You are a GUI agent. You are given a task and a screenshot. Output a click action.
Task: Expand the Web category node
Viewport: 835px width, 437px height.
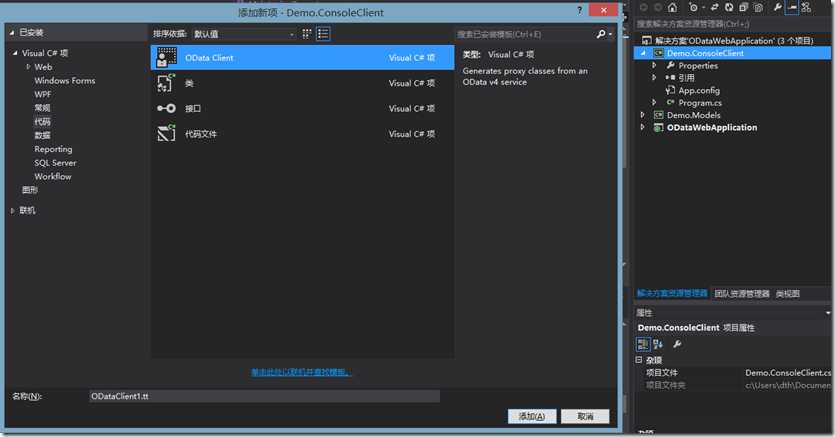click(x=28, y=67)
